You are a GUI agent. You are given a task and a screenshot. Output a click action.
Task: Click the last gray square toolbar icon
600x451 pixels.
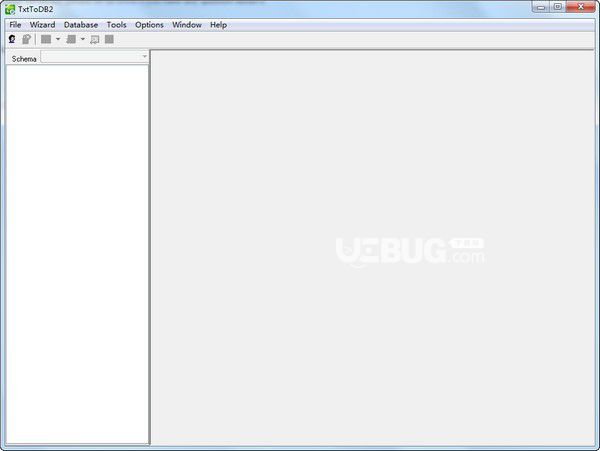[109, 39]
